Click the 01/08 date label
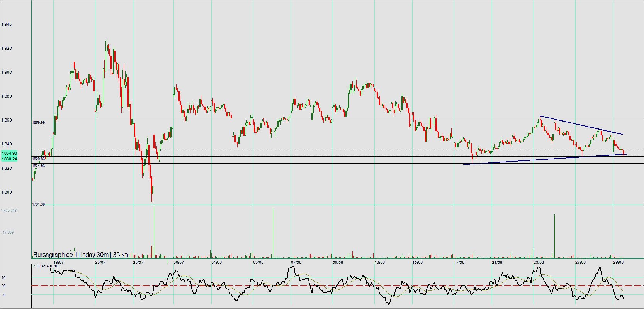Screen dimensions: 644x309 217,262
